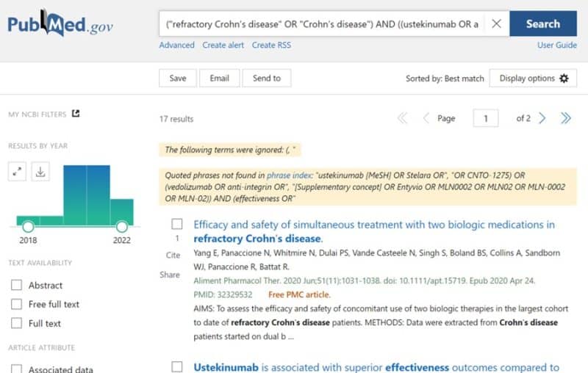588x373 pixels.
Task: Go to the next results page
Action: (542, 118)
